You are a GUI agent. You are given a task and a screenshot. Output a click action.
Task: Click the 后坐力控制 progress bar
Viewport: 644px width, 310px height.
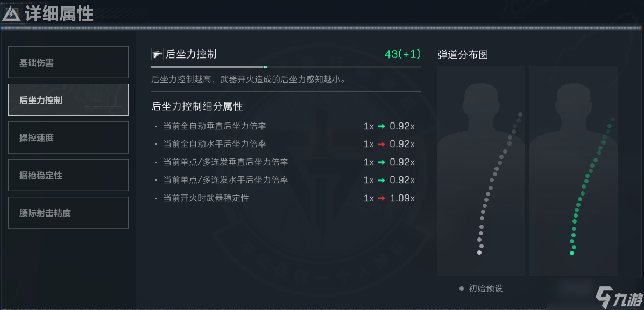286,67
